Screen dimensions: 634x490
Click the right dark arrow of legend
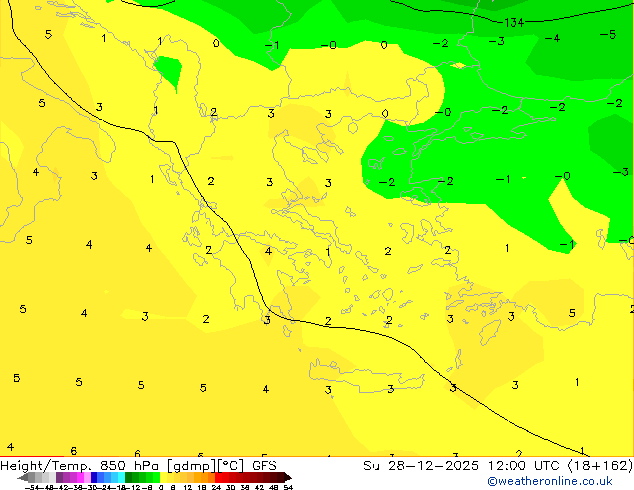pos(288,477)
